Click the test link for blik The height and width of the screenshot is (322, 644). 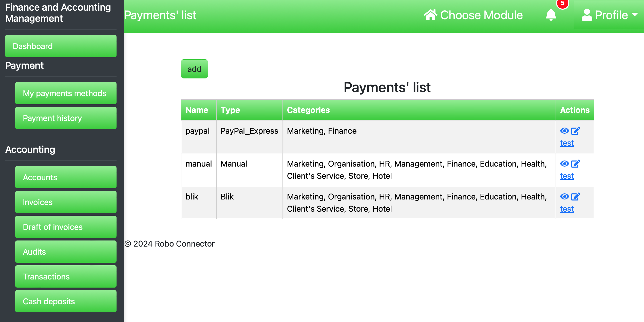pos(567,209)
